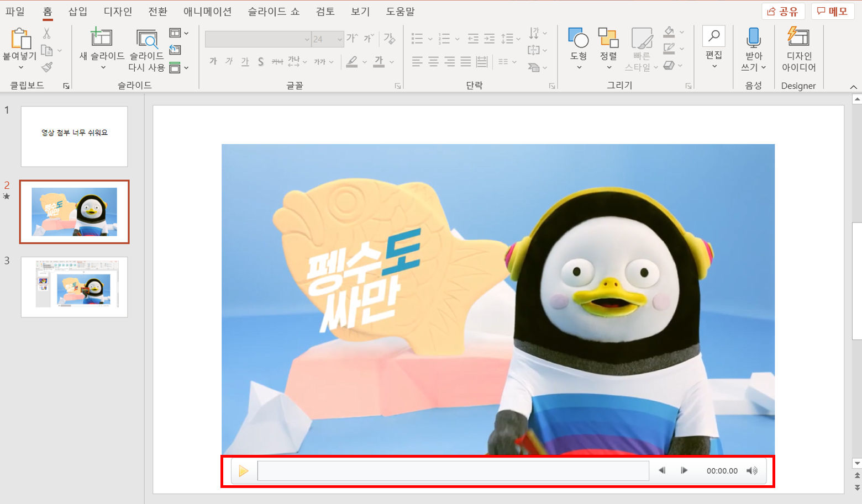
Task: Click the shape effects icon
Action: pyautogui.click(x=669, y=65)
